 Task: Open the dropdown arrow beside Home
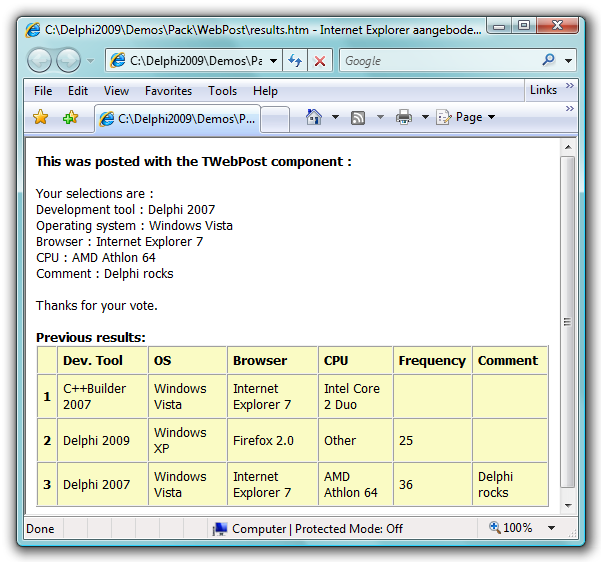pyautogui.click(x=335, y=118)
